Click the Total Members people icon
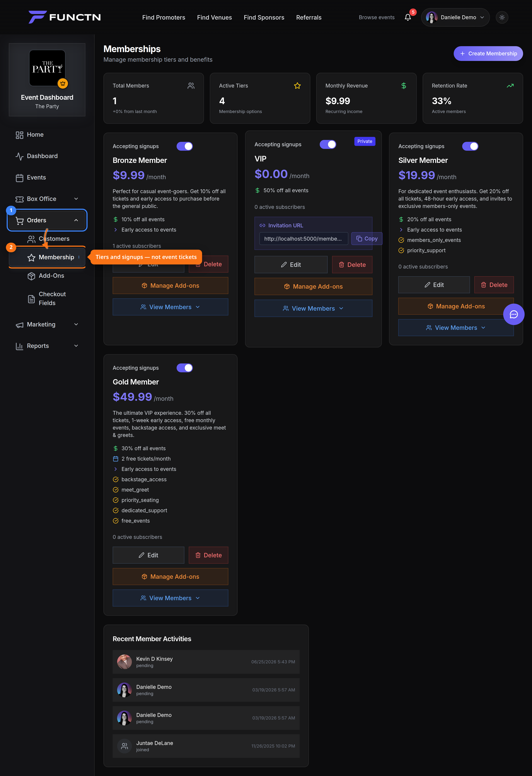The height and width of the screenshot is (776, 532). 191,86
